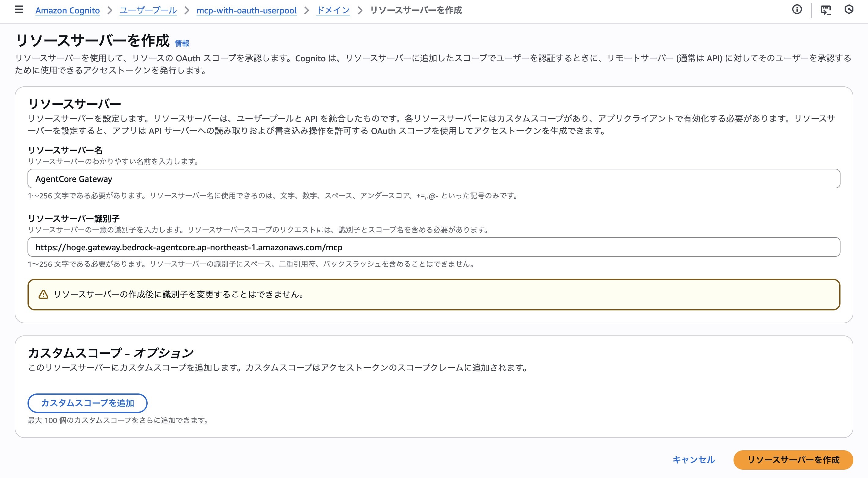
Task: Focus the リソースサーバー識別子 URL field
Action: (433, 247)
